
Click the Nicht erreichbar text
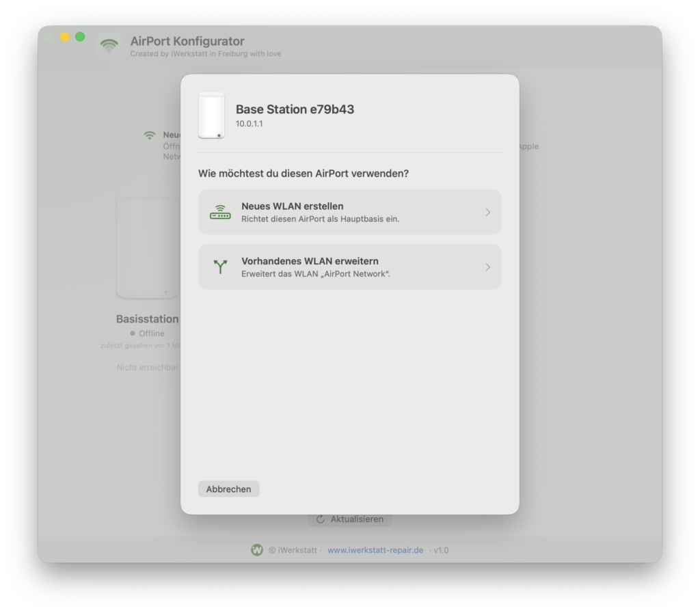[148, 367]
